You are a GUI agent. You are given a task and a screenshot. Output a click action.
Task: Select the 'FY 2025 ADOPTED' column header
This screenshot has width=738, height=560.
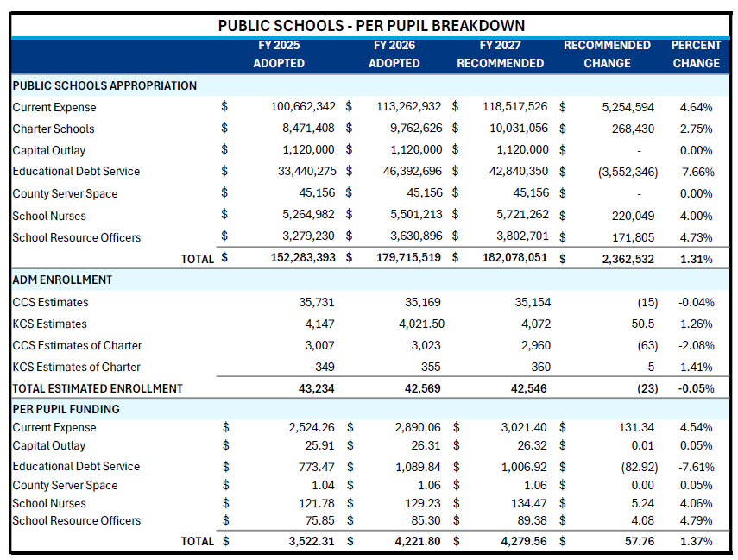pos(279,54)
